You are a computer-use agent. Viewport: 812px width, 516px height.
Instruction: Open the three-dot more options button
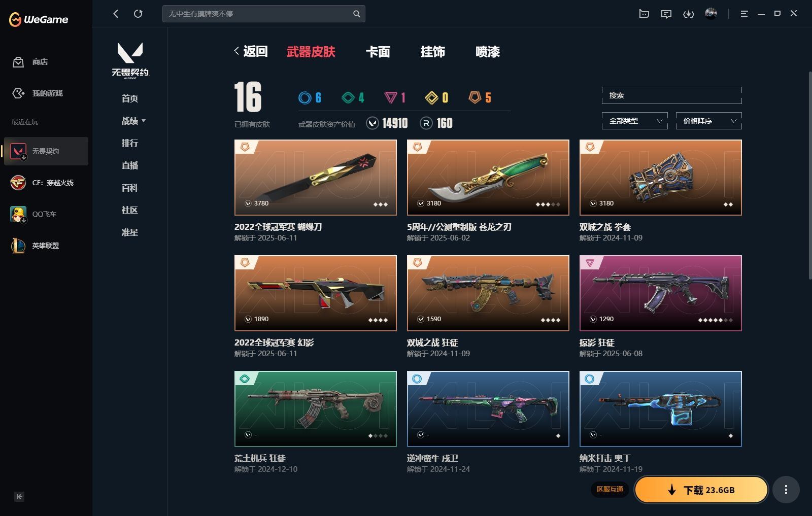786,490
